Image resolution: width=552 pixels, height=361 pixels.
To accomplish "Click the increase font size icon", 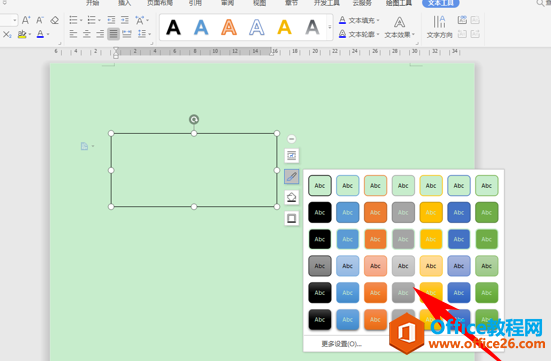I will 26,20.
